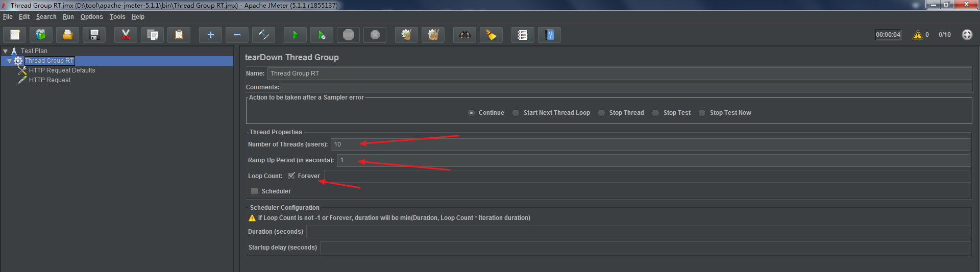980x272 pixels.
Task: Click the Comments input field
Action: [x=626, y=87]
